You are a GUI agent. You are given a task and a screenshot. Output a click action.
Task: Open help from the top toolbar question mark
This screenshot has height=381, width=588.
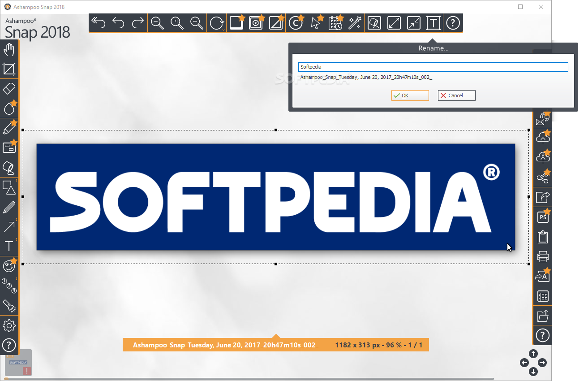[453, 23]
